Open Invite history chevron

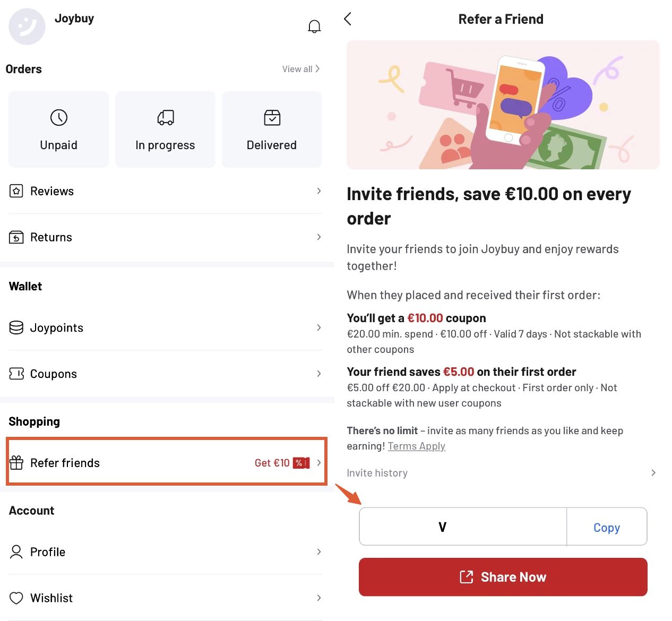[653, 472]
